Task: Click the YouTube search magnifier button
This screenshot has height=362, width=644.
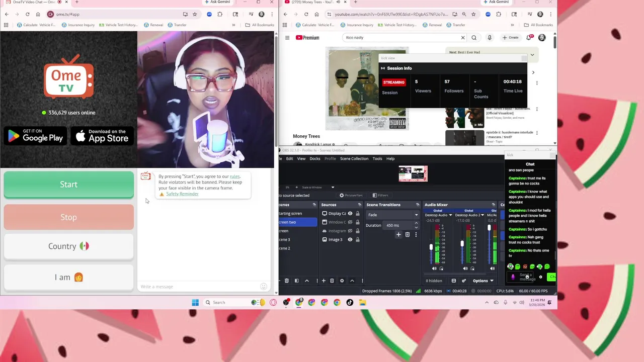Action: point(474,38)
